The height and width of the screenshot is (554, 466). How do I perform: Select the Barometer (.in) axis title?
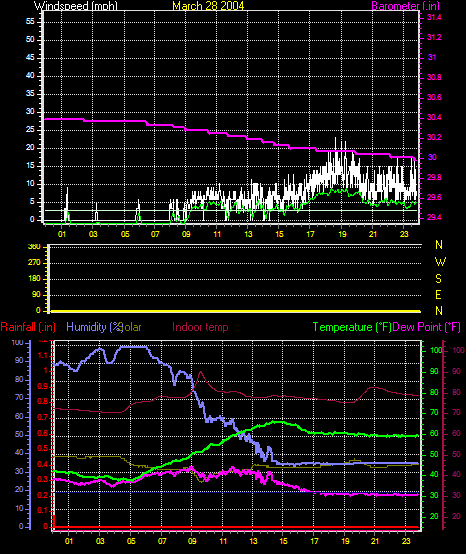406,6
